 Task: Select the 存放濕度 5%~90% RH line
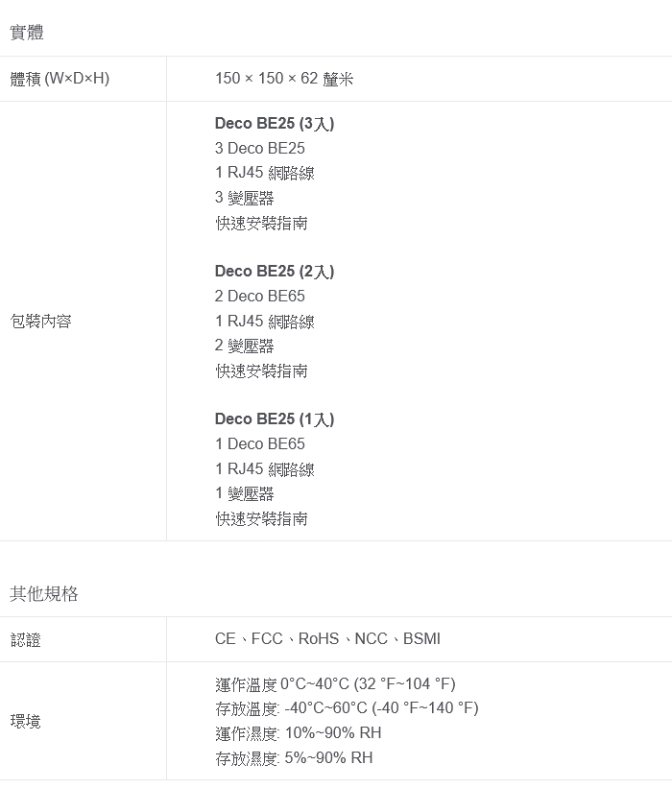tap(294, 758)
